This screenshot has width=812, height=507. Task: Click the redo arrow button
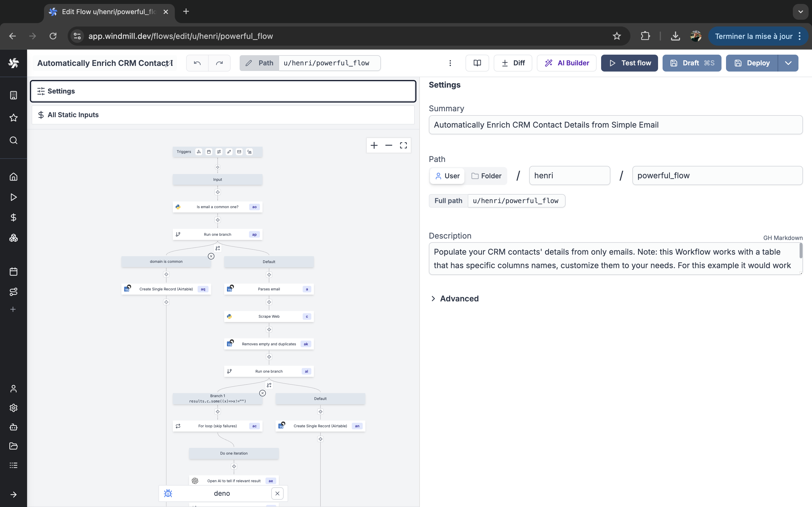click(219, 63)
